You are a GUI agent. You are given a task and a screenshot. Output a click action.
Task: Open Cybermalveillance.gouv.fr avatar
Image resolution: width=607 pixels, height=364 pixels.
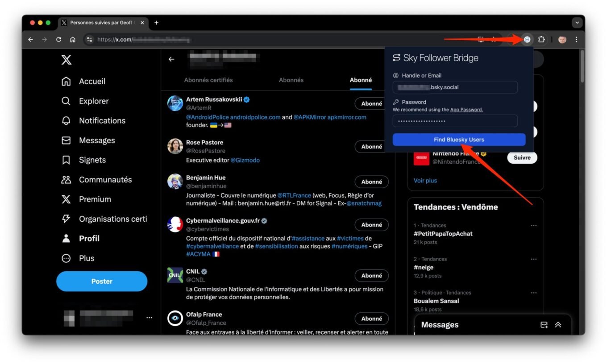pos(175,224)
